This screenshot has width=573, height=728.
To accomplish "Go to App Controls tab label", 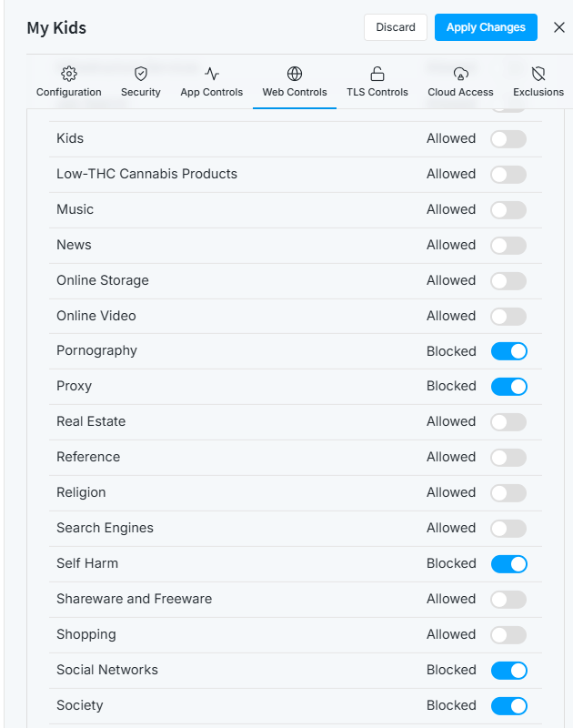I will point(212,92).
